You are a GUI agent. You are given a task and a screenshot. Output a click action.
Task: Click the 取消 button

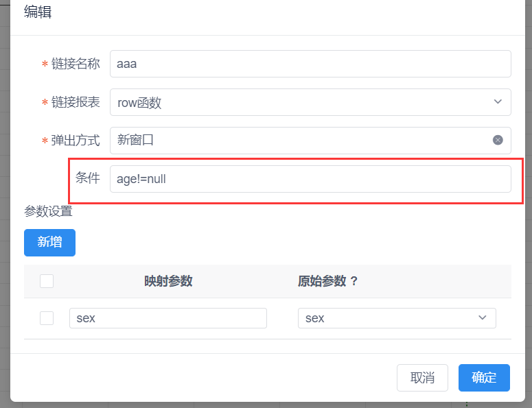coord(422,378)
